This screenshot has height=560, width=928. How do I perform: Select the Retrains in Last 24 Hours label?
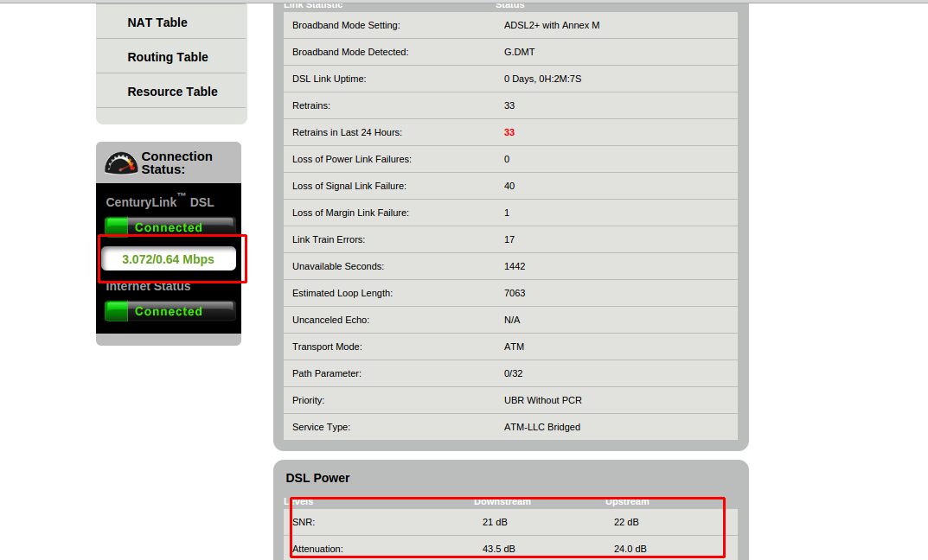[347, 132]
